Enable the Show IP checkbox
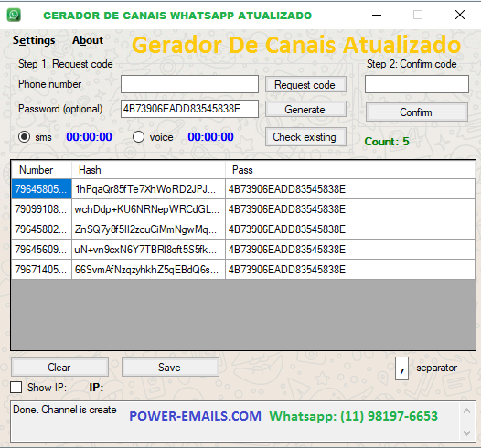 point(16,388)
